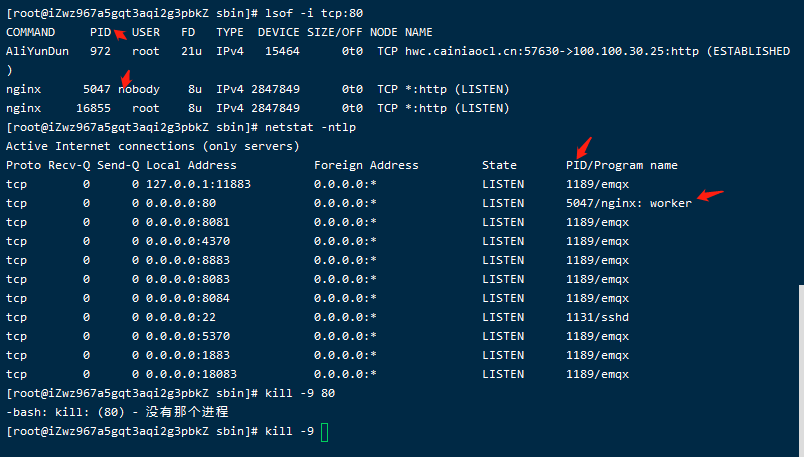Select local address 0.0.0.0:8081
Screen dimensions: 804x457
[188, 222]
